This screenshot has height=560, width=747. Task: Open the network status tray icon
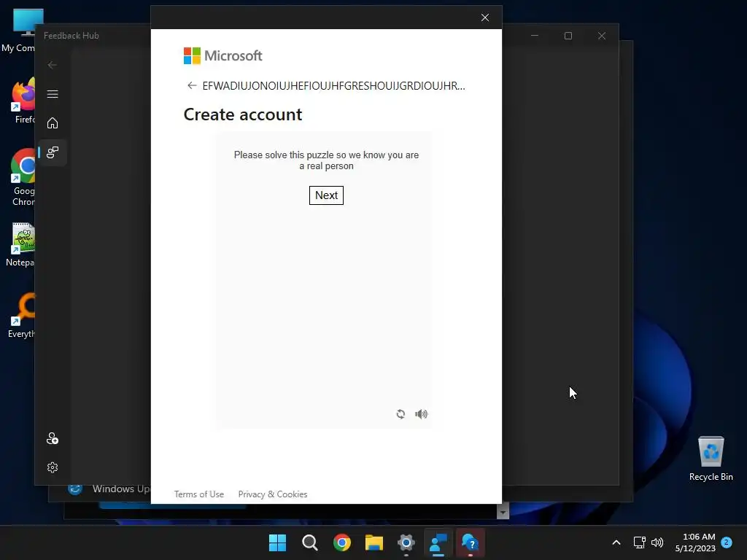(639, 542)
